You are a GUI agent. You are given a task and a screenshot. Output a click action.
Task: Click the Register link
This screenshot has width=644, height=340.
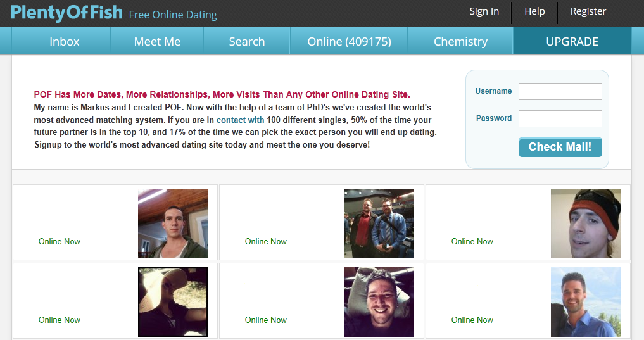click(588, 11)
